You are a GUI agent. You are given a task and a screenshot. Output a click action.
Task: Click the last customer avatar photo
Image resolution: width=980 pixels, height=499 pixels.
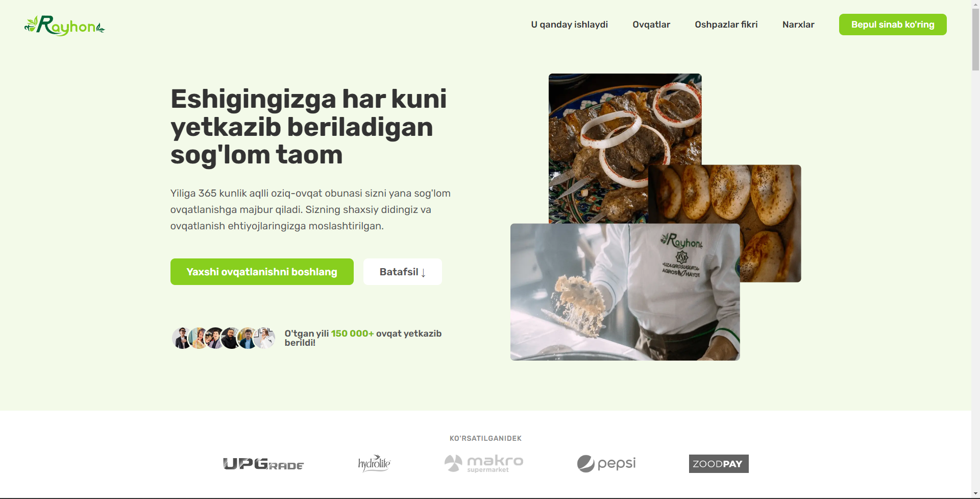(x=264, y=338)
